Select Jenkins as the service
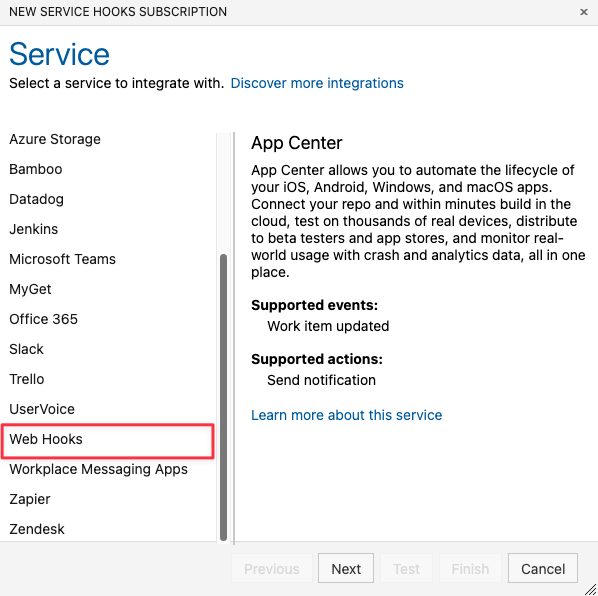 pyautogui.click(x=108, y=229)
